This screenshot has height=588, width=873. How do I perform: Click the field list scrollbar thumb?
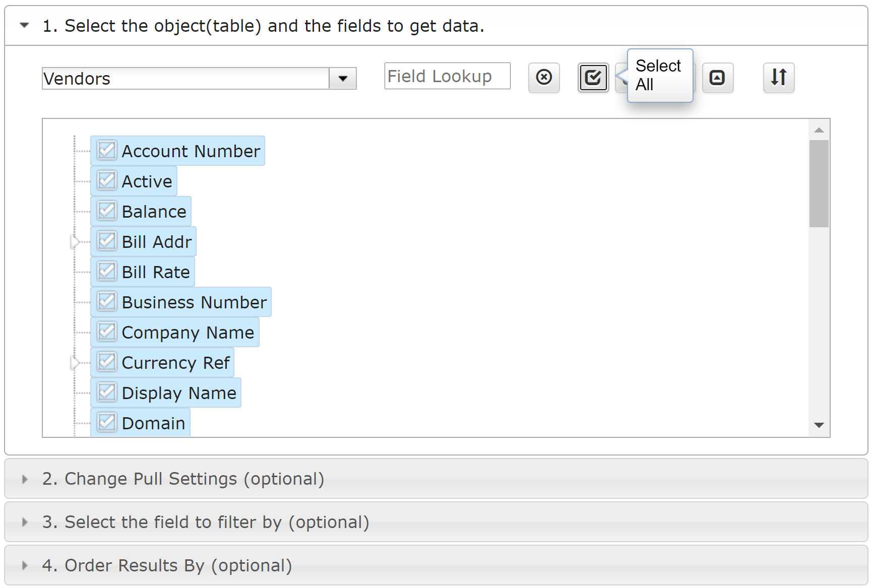819,183
